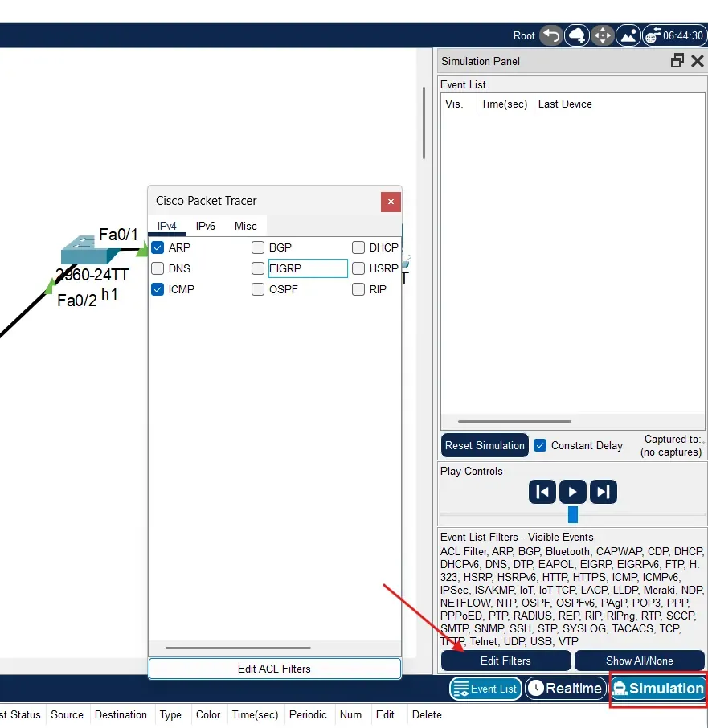Image resolution: width=708 pixels, height=728 pixels.
Task: Enable the DNS filter checkbox
Action: pyautogui.click(x=158, y=268)
